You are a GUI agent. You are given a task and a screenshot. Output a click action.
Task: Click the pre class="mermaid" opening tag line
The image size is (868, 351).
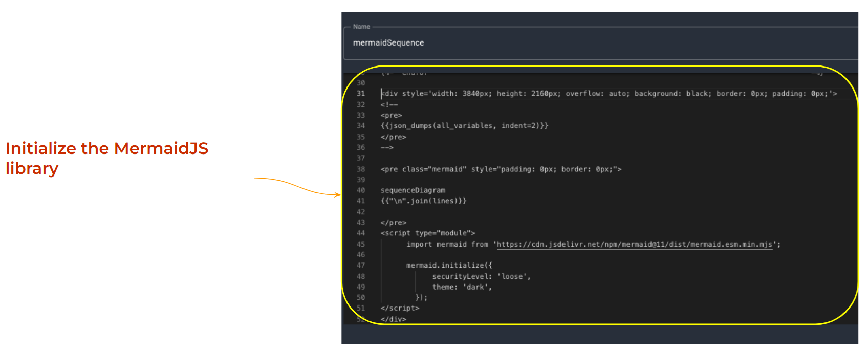click(x=501, y=169)
